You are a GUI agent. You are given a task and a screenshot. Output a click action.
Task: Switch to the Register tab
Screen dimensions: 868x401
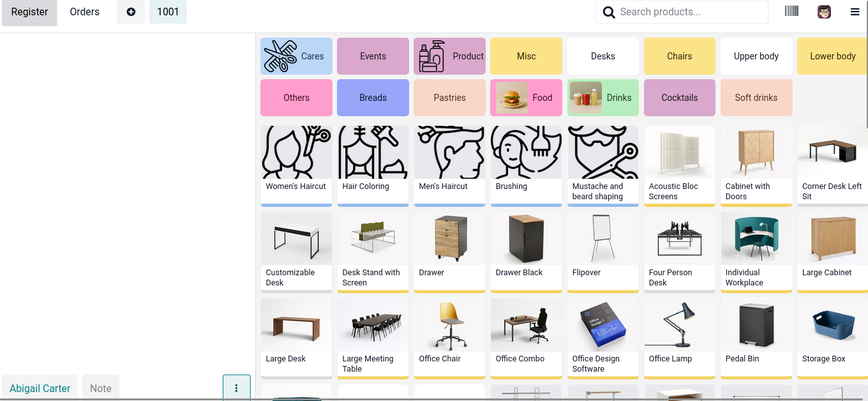(29, 11)
